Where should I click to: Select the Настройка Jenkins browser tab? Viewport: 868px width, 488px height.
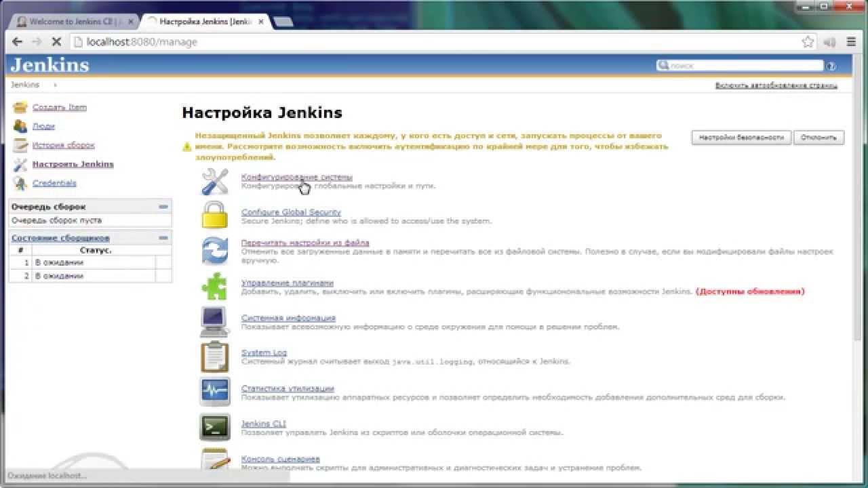pyautogui.click(x=205, y=22)
